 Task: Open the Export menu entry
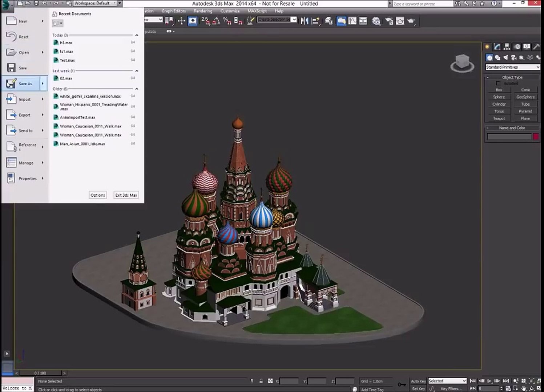click(24, 115)
